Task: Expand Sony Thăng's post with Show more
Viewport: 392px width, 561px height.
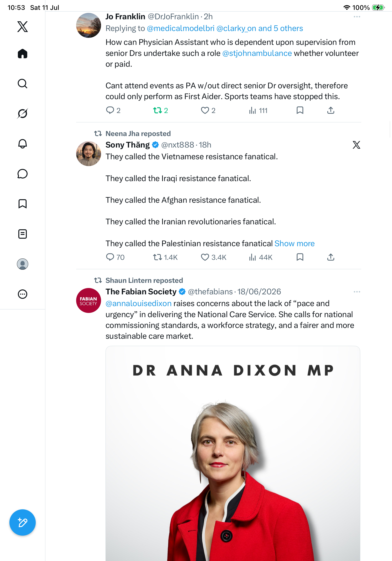Action: coord(294,243)
